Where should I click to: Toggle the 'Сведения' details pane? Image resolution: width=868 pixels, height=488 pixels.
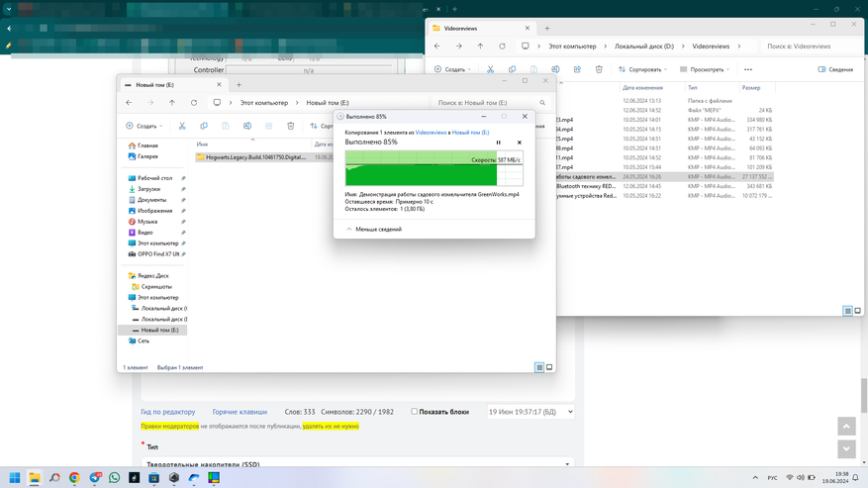tap(835, 70)
